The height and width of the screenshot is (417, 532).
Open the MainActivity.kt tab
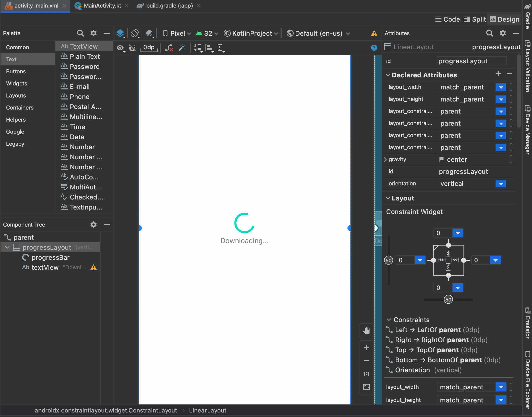click(102, 6)
